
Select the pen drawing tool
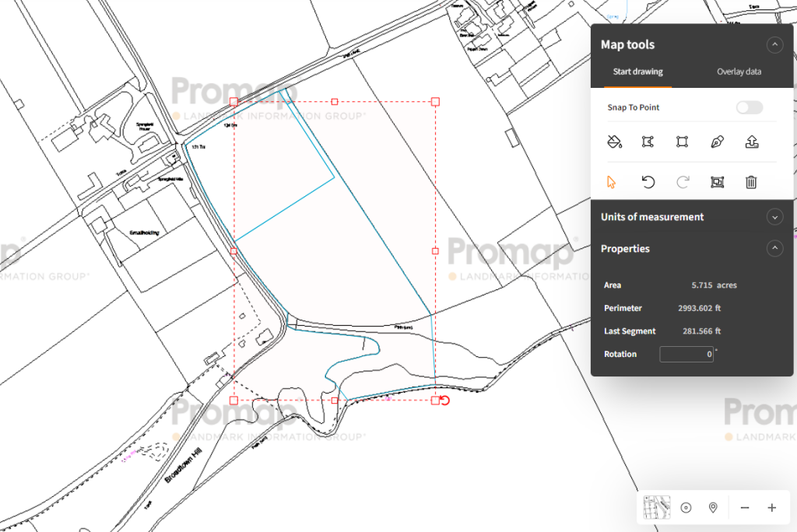click(717, 142)
